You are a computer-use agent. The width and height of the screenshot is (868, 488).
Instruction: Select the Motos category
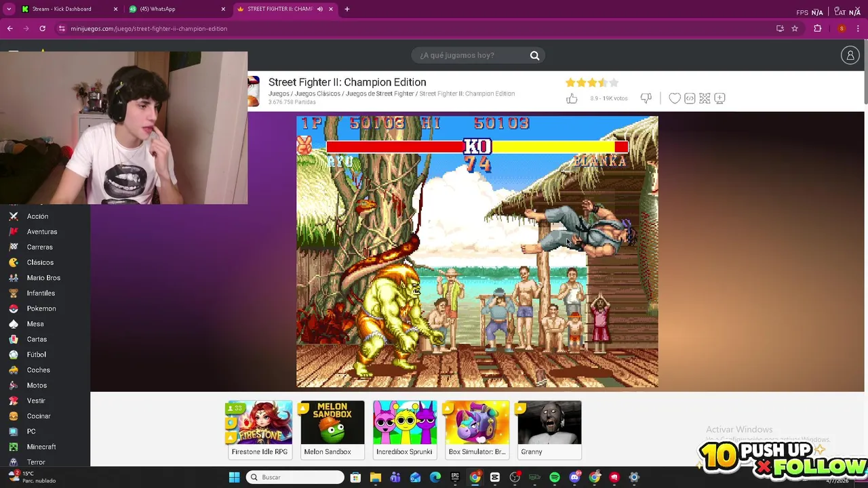(x=37, y=386)
